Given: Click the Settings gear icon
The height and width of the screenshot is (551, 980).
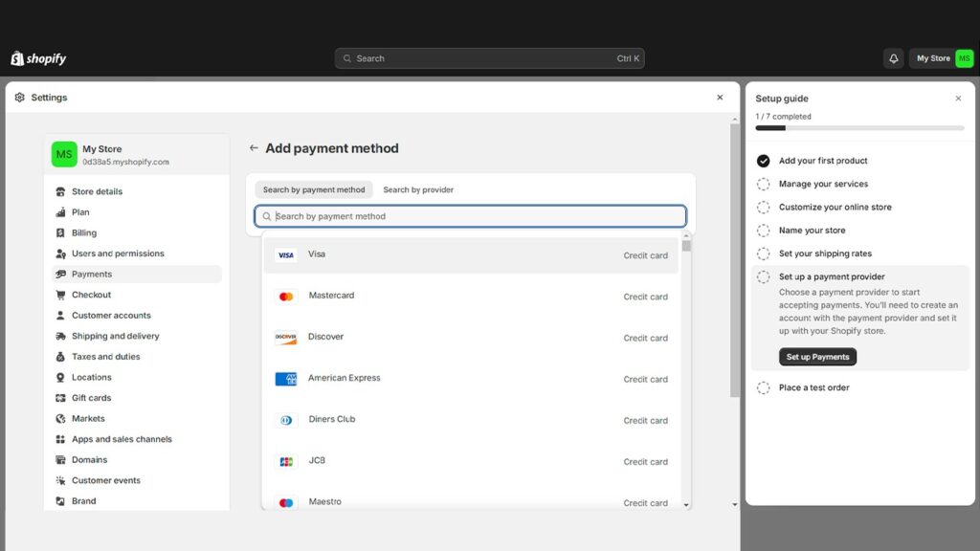Looking at the screenshot, I should (x=19, y=98).
